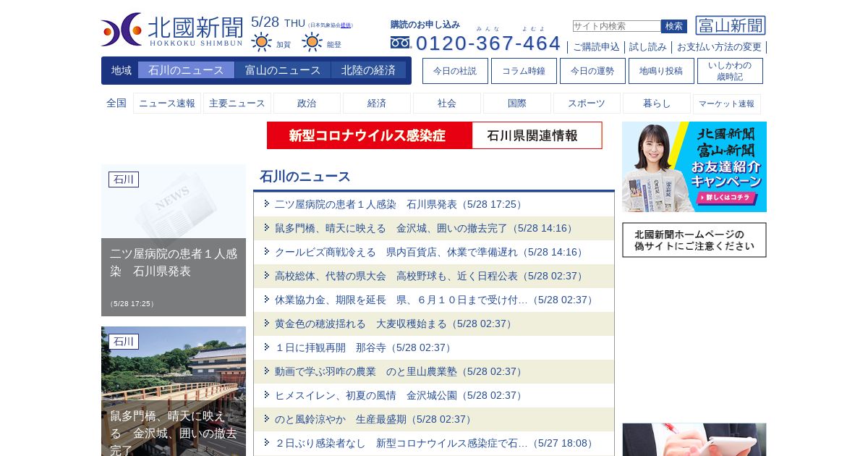Open 主要ニュース menu item

tap(237, 104)
